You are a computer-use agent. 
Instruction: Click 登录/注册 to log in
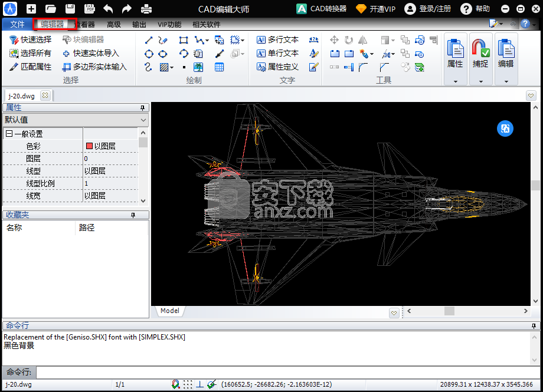[x=428, y=9]
